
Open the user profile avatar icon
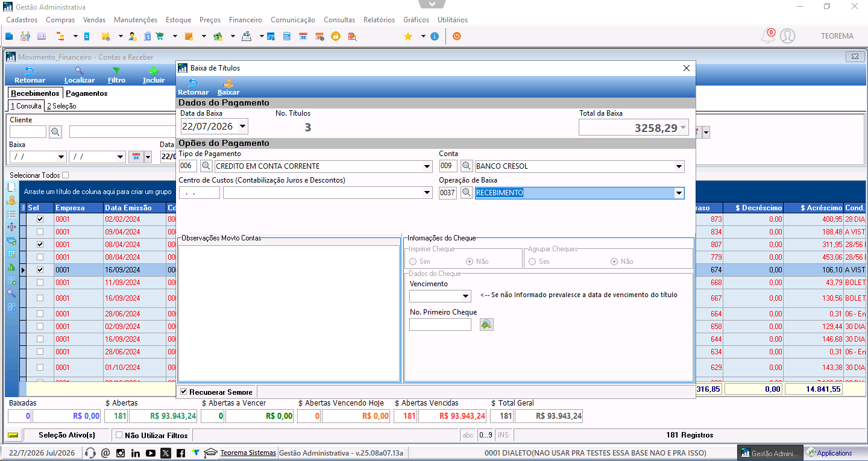pyautogui.click(x=787, y=36)
